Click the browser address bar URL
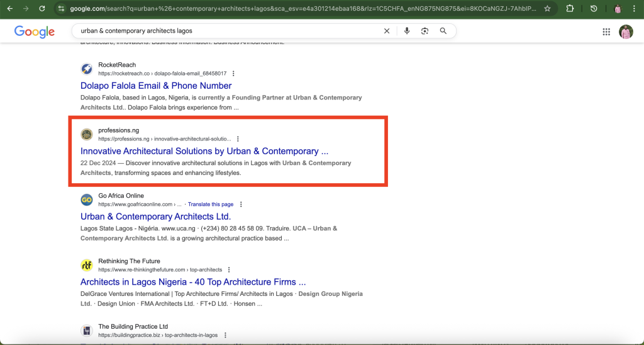The height and width of the screenshot is (345, 644). click(x=303, y=8)
